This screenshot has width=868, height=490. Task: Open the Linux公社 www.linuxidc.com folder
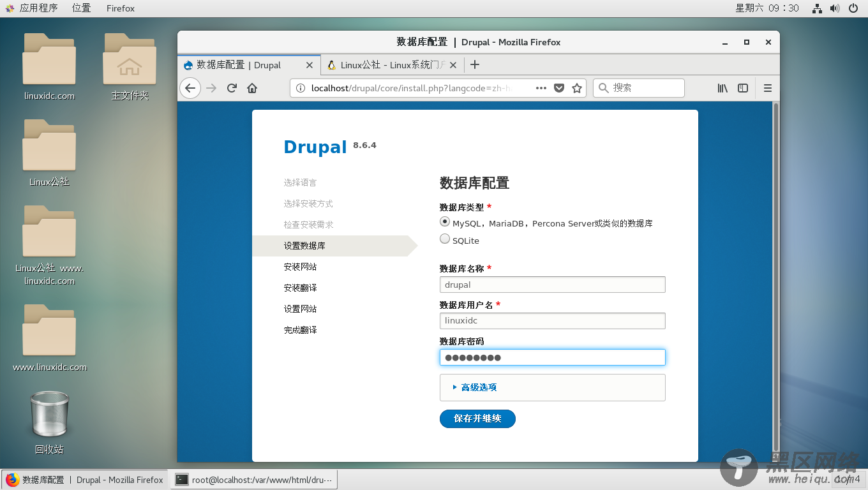coord(49,246)
